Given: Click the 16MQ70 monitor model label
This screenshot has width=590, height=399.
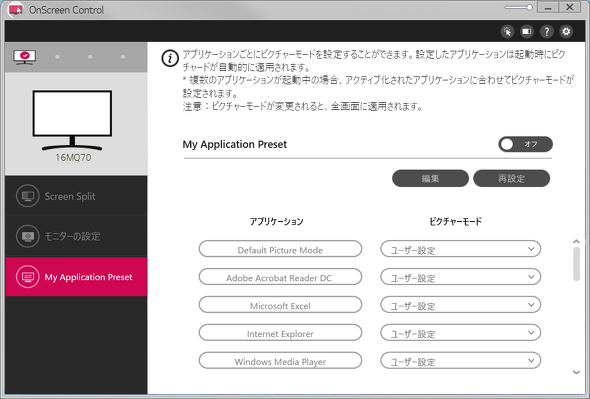Looking at the screenshot, I should click(73, 158).
